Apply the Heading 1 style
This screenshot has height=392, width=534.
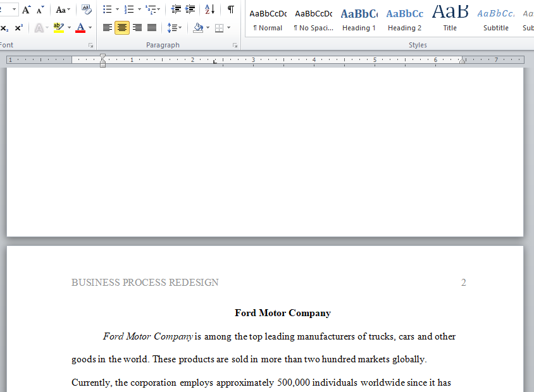click(359, 20)
